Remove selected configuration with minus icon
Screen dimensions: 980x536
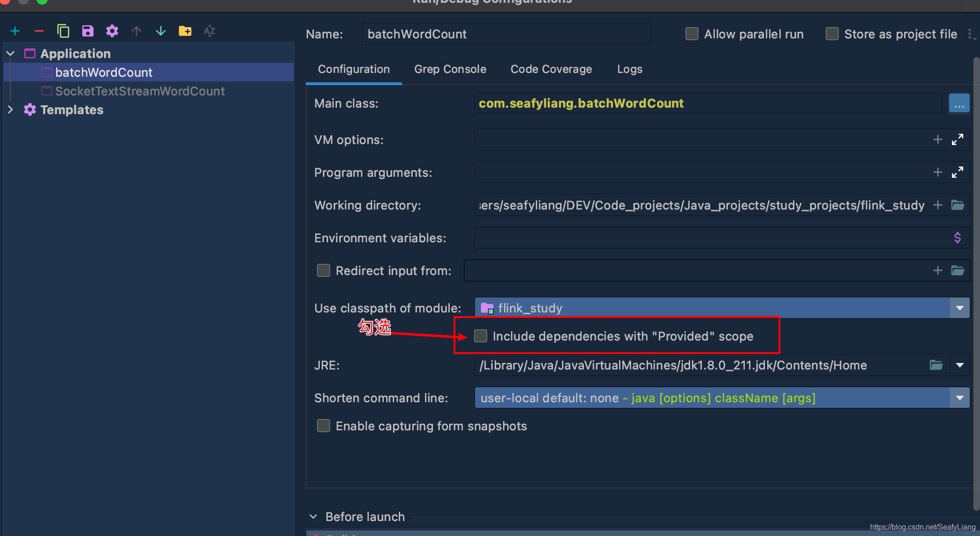click(x=39, y=31)
